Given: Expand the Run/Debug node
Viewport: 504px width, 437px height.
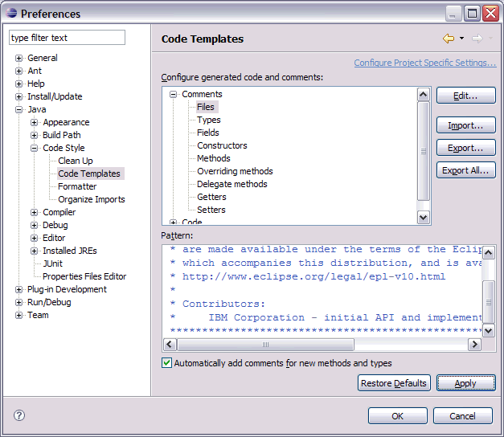Looking at the screenshot, I should 18,302.
